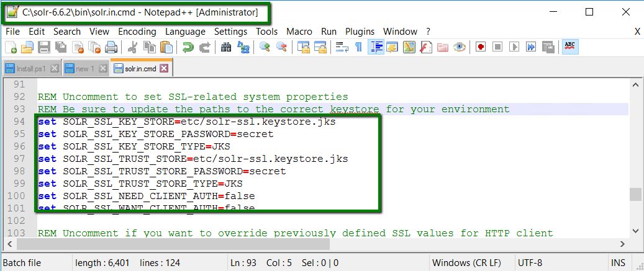Open Folder as Workspace icon

point(443,47)
